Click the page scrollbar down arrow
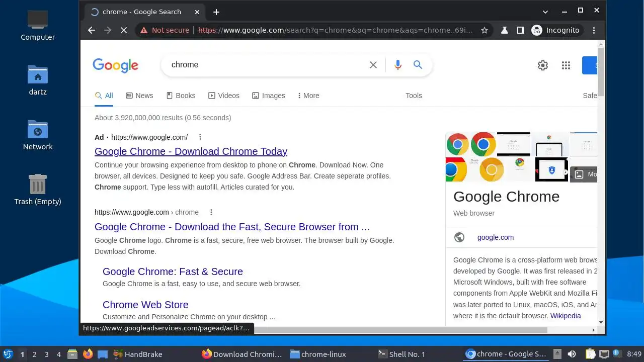This screenshot has width=644, height=362. click(601, 322)
